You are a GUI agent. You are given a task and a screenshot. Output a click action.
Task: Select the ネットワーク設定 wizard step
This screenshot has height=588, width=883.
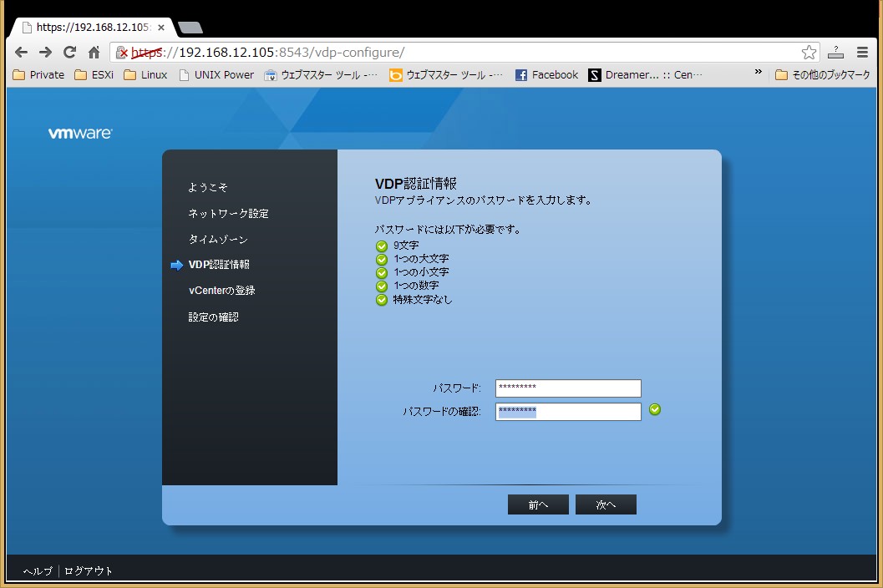228,214
